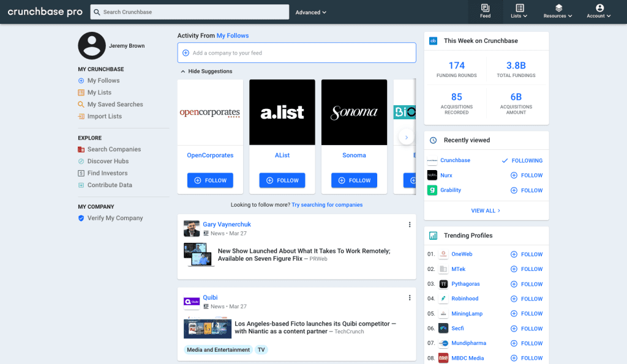Click the Trending Profiles chart icon
627x364 pixels.
[433, 236]
